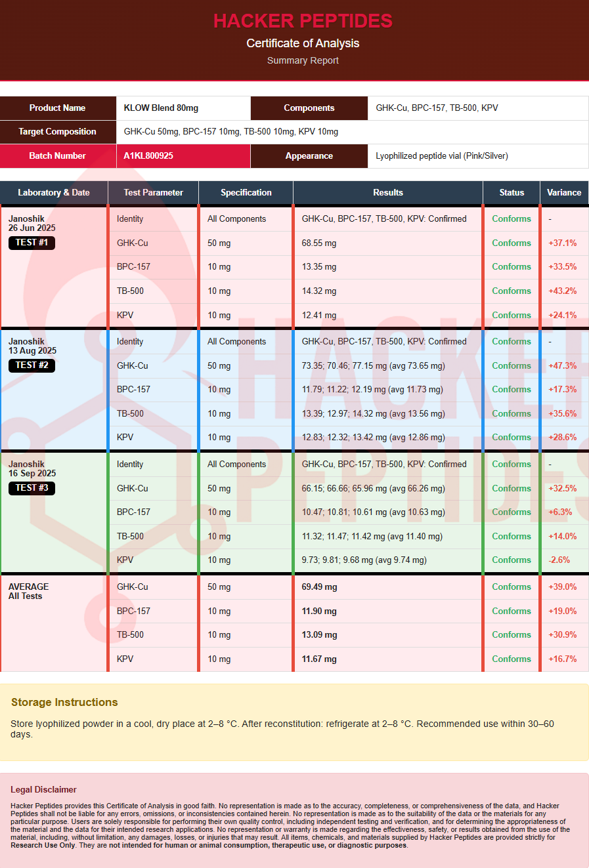Image resolution: width=589 pixels, height=868 pixels.
Task: Click variance value '+33.5%'
Action: tap(563, 267)
